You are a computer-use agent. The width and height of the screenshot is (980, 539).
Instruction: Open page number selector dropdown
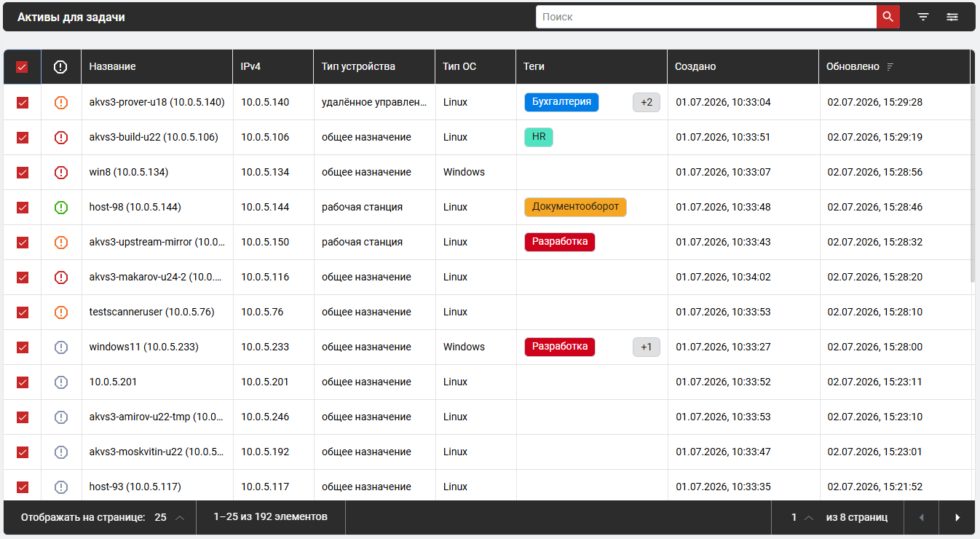[x=802, y=518]
